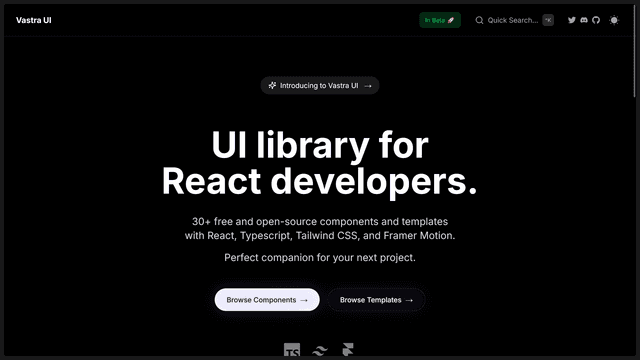The width and height of the screenshot is (640, 360).
Task: Click the search magnifier icon
Action: (x=479, y=20)
